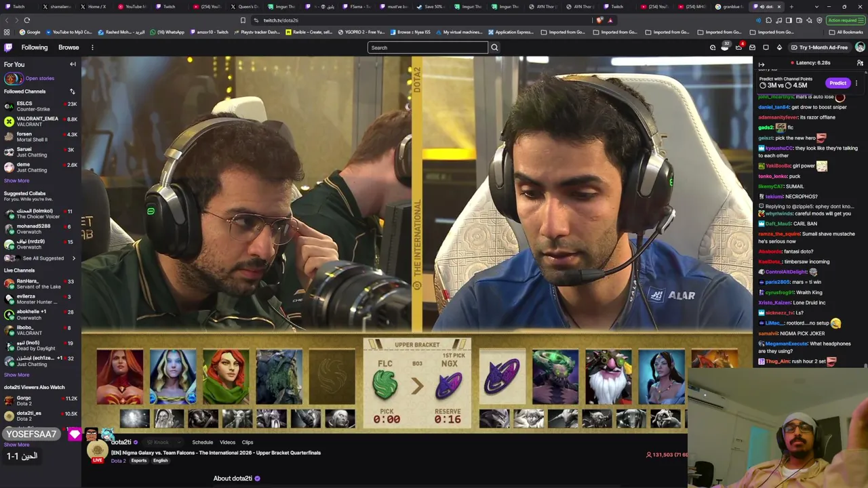This screenshot has height=488, width=868.
Task: Open libobo_ VALORANT channel
Action: click(x=41, y=330)
